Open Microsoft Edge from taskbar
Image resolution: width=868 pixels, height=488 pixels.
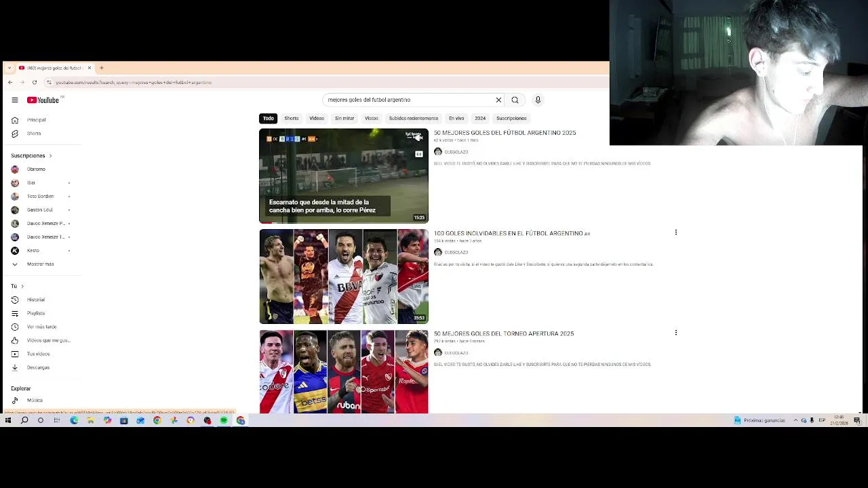pyautogui.click(x=74, y=420)
